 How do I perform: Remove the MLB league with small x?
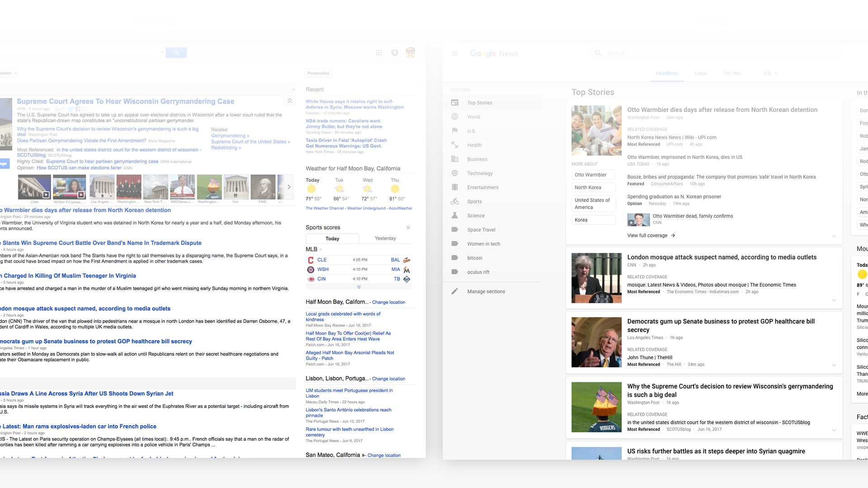coord(321,249)
